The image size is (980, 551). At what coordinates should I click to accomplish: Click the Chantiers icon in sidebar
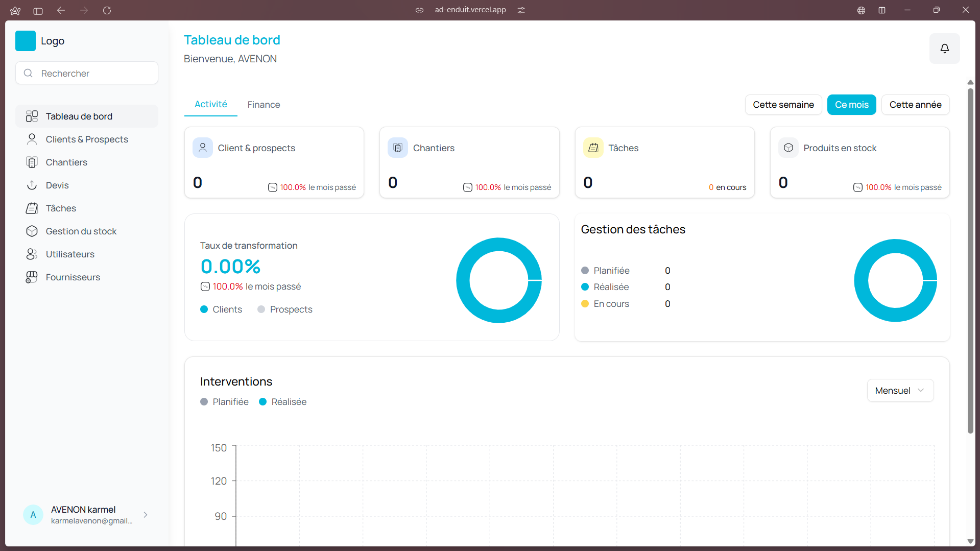[x=32, y=162]
